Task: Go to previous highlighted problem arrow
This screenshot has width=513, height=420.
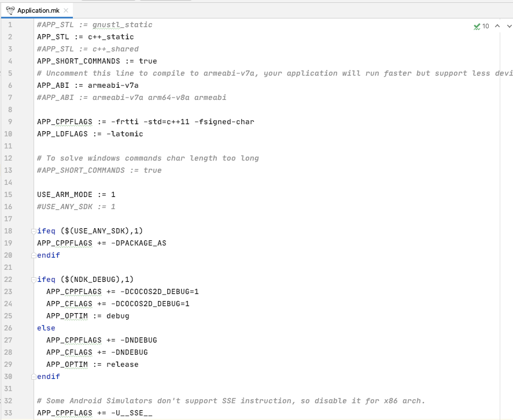Action: pyautogui.click(x=497, y=26)
